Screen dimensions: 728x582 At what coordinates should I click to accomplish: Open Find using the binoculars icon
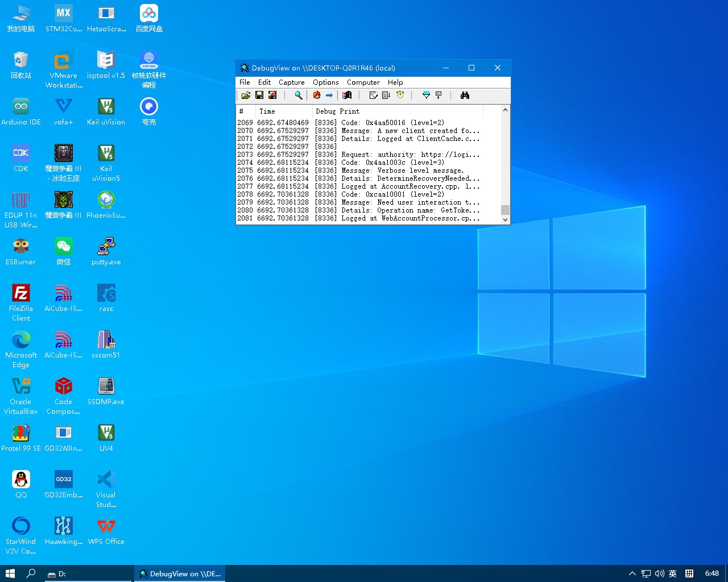(465, 95)
